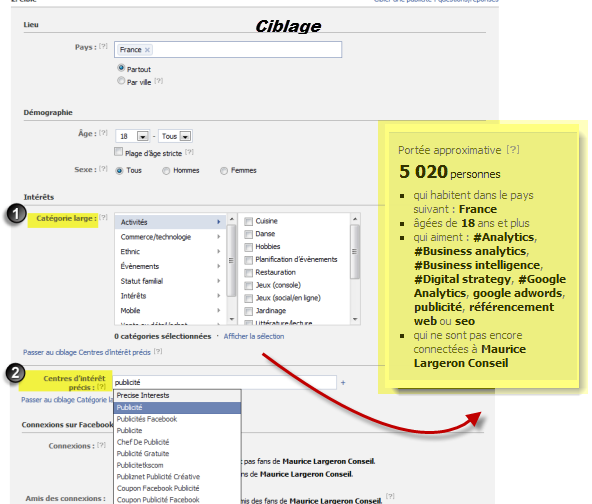Check the Cuisine checkbox

click(248, 221)
